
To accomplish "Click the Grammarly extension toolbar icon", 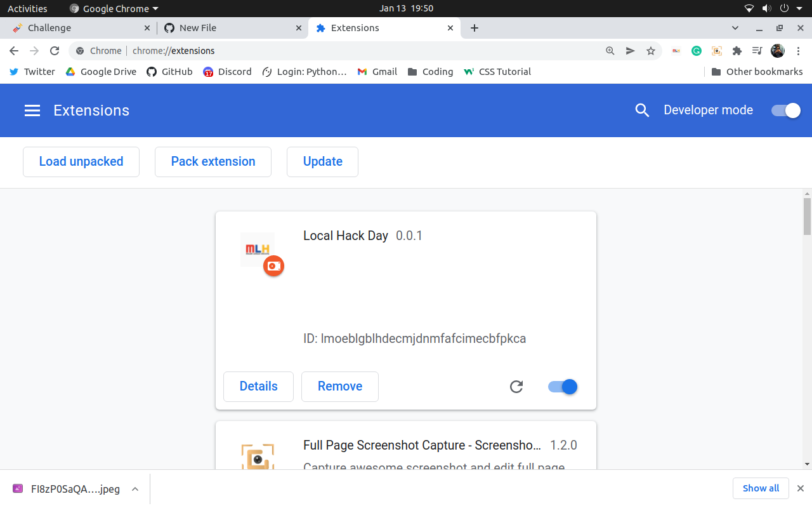I will pyautogui.click(x=697, y=51).
